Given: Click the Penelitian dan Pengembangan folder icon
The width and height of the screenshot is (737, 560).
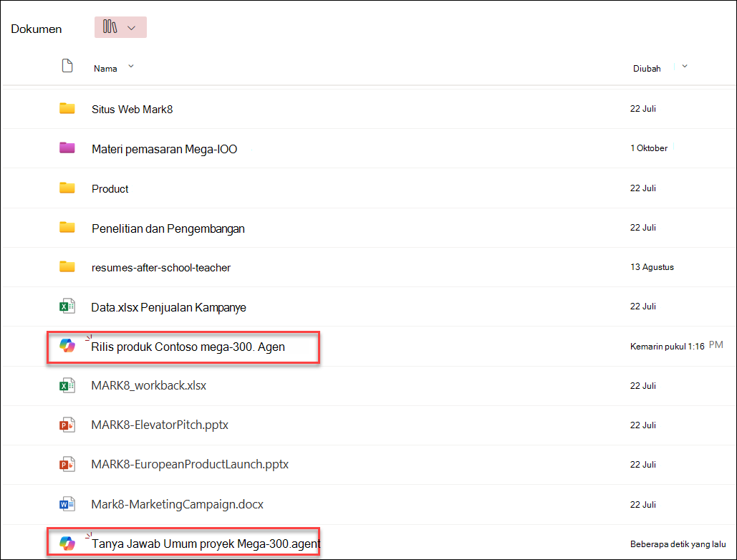Looking at the screenshot, I should 67,228.
